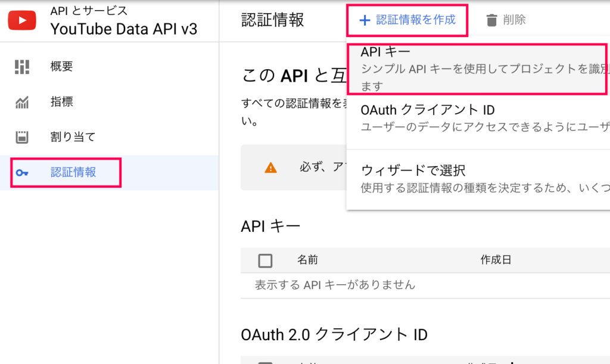The width and height of the screenshot is (610, 364).
Task: Click the 概要 overview grid icon
Action: tap(22, 67)
